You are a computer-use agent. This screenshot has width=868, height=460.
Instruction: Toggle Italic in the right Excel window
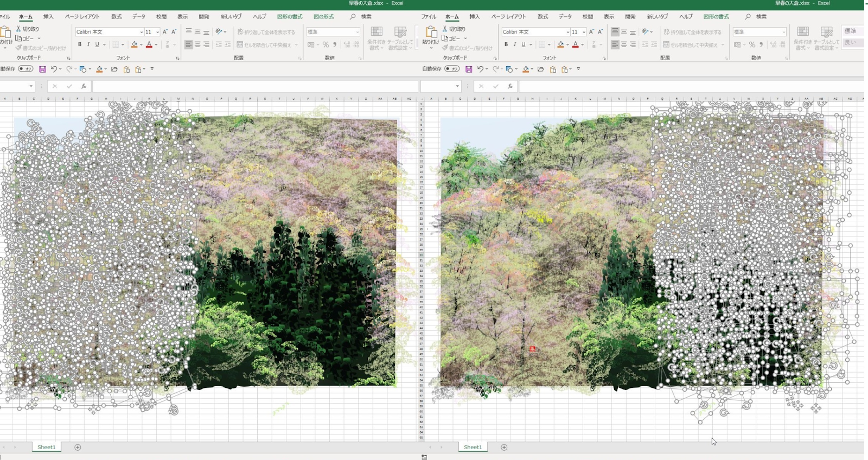[x=515, y=44]
